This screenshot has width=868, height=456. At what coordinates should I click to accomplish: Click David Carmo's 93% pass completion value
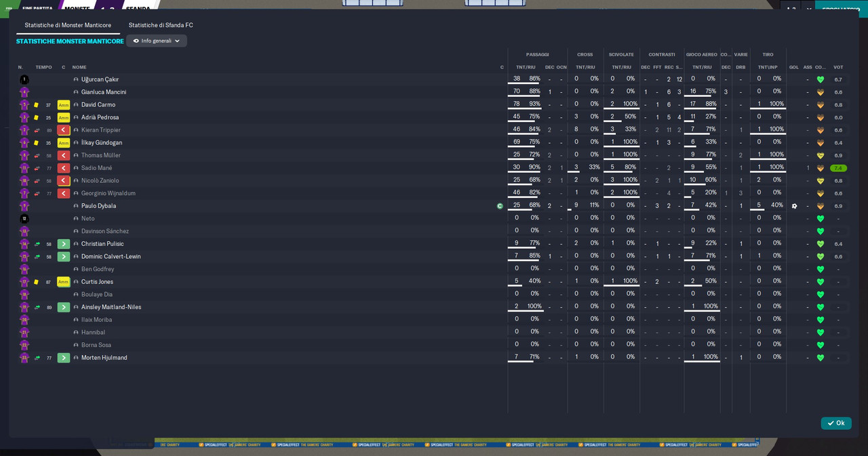[x=534, y=104]
